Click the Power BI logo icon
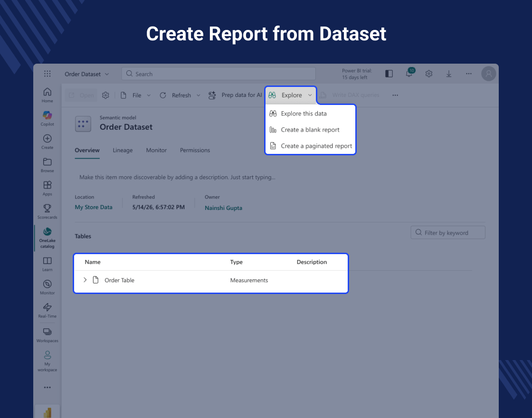The image size is (532, 418). [x=47, y=412]
